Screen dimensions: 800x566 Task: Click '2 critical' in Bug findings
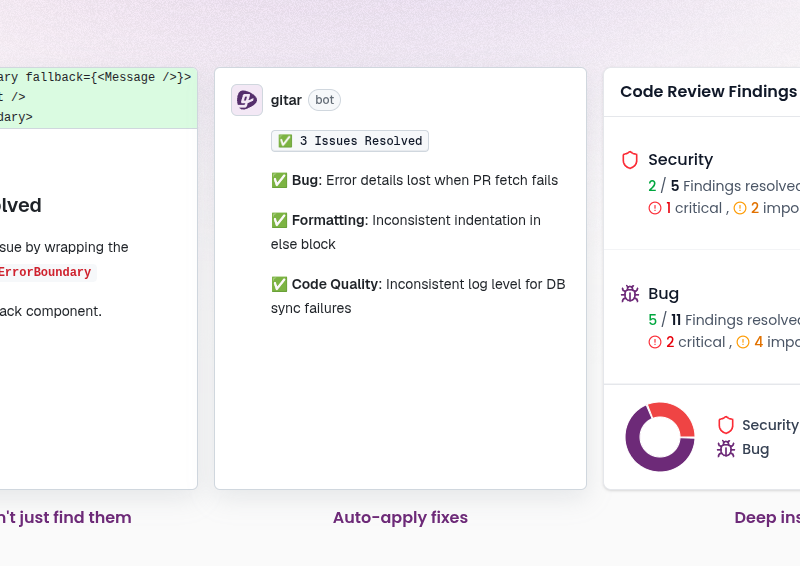click(695, 342)
